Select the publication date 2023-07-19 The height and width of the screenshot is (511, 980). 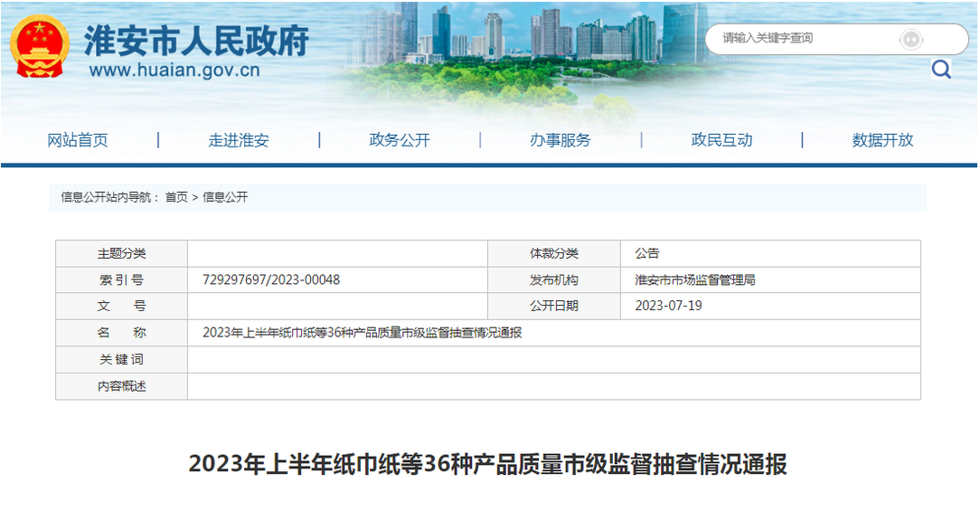coord(668,306)
